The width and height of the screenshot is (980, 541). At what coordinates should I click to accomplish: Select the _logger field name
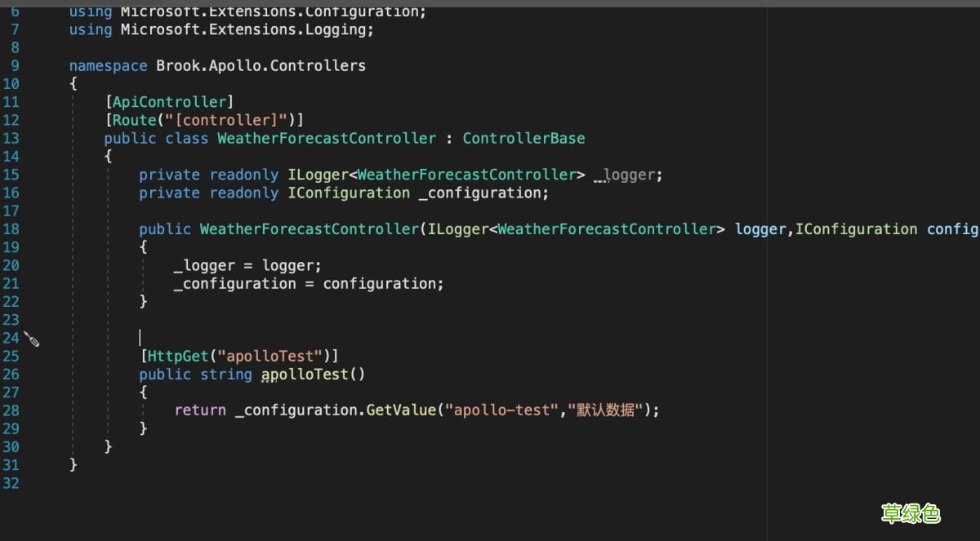[x=626, y=175]
